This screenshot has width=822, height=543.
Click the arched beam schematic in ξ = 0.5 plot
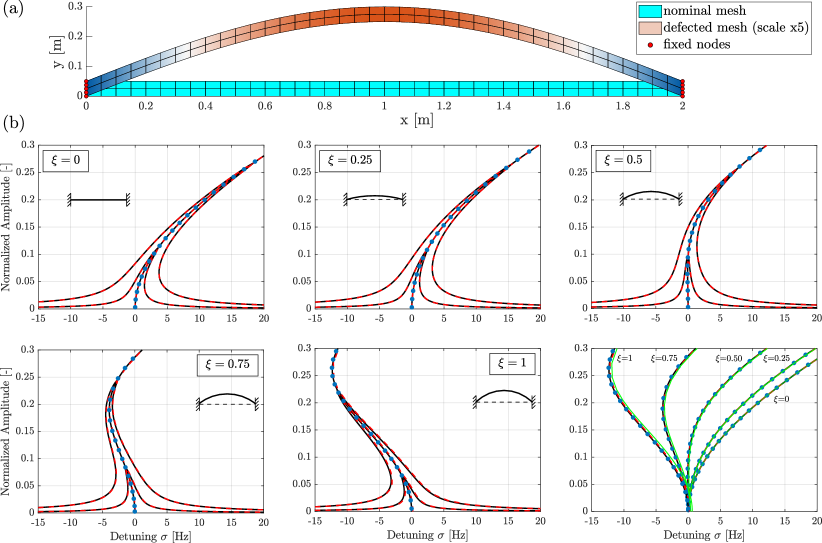651,198
